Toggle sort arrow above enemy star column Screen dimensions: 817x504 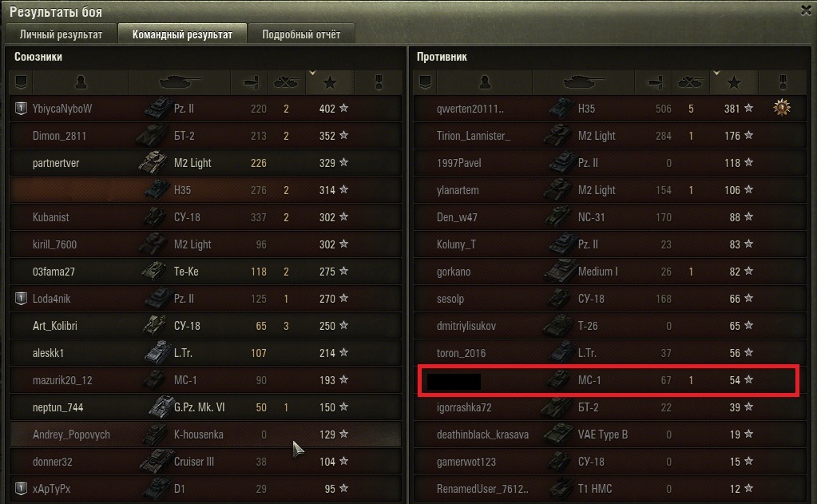(x=716, y=73)
